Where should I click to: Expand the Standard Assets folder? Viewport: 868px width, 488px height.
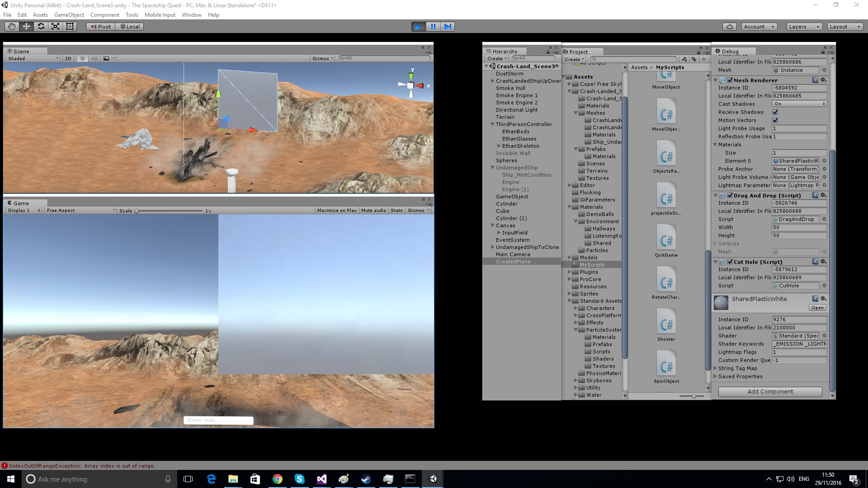[x=569, y=301]
